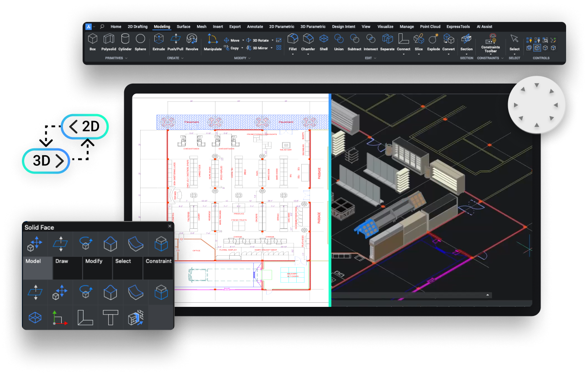
Task: Click the Extrude tool icon
Action: [158, 41]
